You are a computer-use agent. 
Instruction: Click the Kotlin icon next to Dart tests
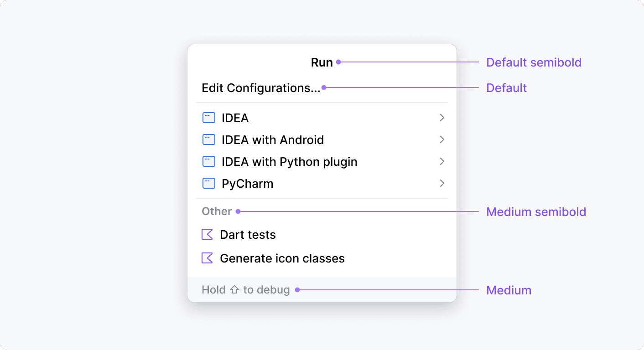(x=207, y=235)
